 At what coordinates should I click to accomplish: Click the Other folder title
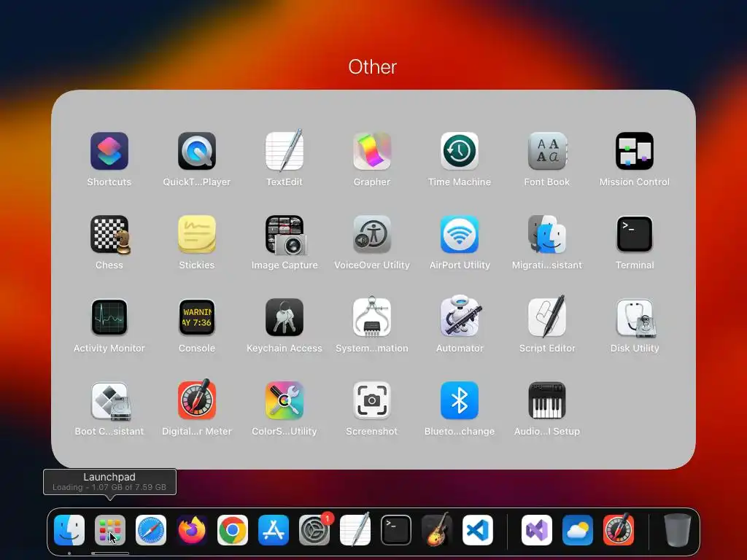373,66
